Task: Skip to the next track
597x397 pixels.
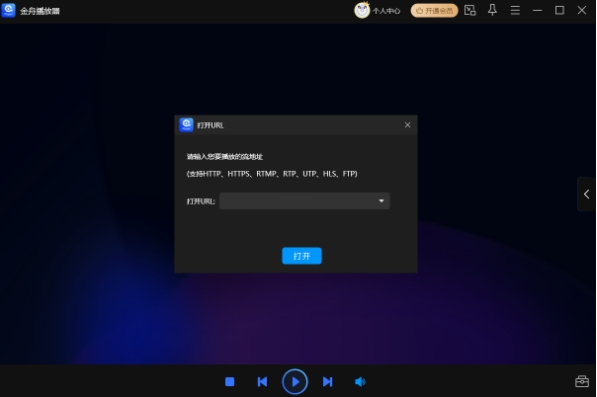Action: [x=327, y=381]
